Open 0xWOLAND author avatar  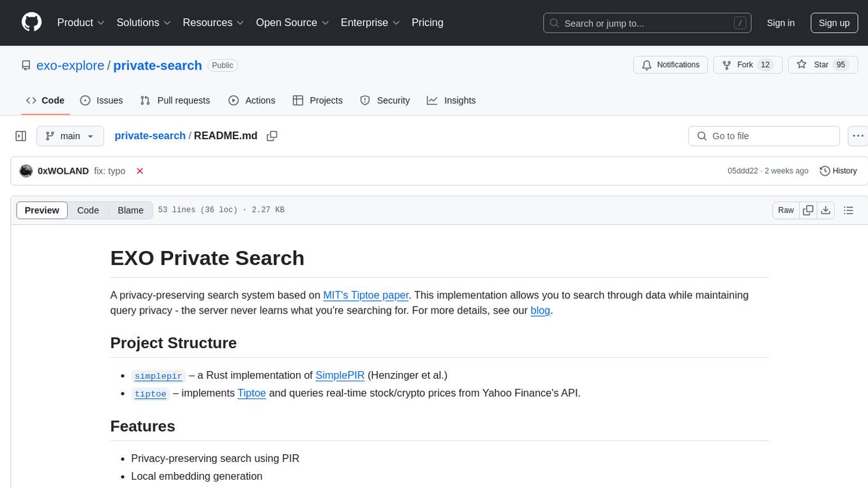(26, 171)
